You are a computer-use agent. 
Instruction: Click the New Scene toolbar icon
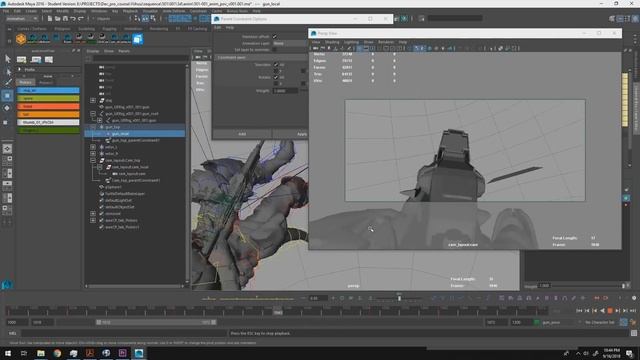pyautogui.click(x=50, y=18)
